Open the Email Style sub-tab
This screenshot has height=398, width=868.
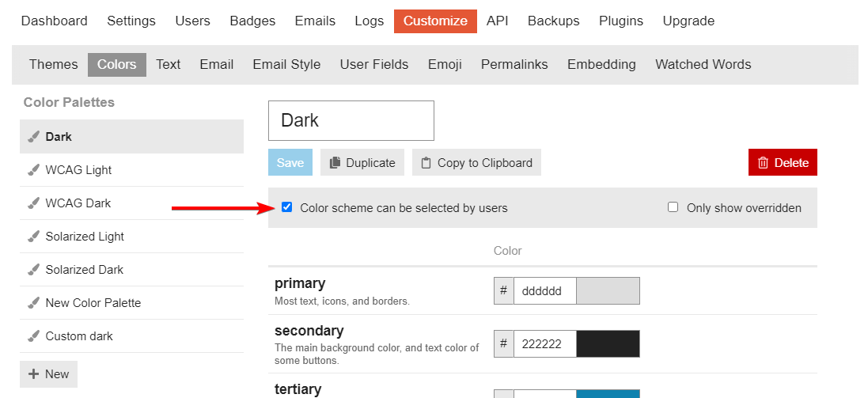286,65
